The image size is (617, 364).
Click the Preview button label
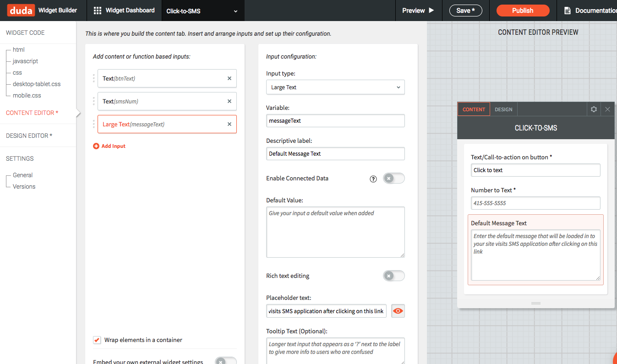click(414, 11)
